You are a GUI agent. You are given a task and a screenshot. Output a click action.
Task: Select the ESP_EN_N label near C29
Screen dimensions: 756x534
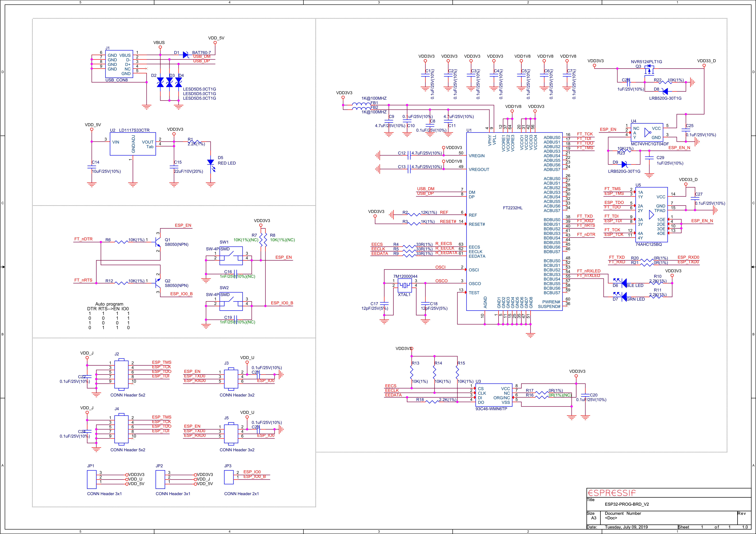coord(679,148)
